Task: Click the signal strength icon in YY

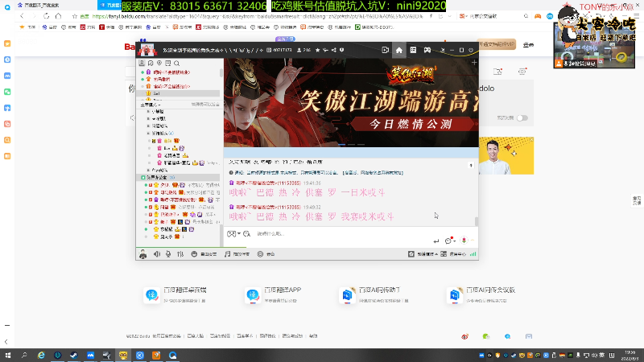Action: point(473,254)
